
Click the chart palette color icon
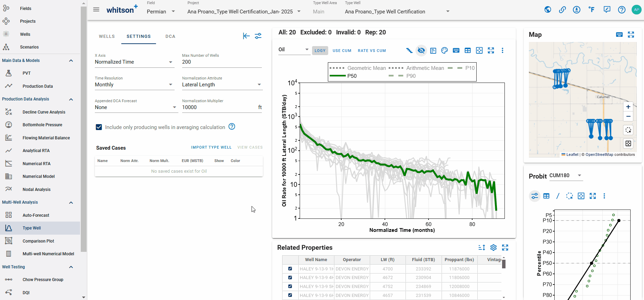444,51
